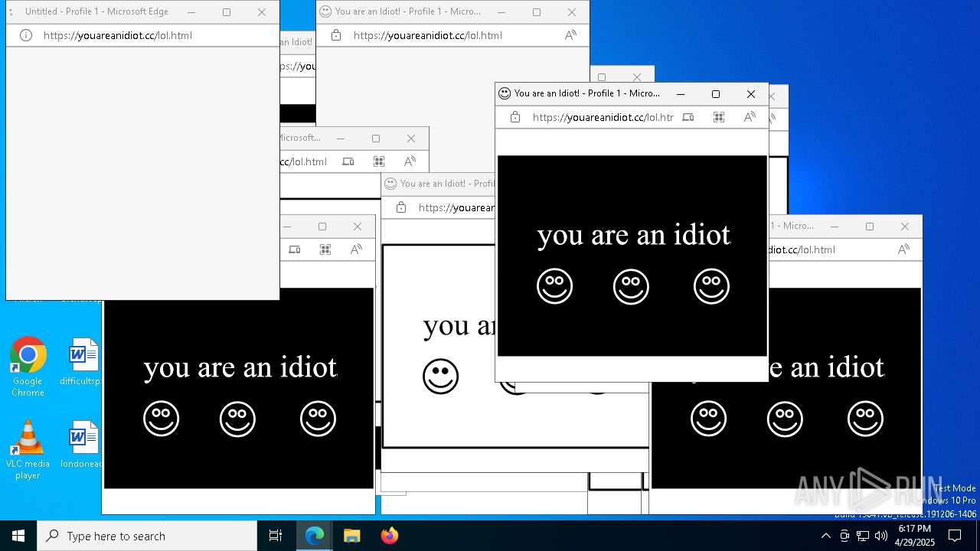Screen dimensions: 980x551
Task: Launch Firefox from the taskbar
Action: (390, 536)
